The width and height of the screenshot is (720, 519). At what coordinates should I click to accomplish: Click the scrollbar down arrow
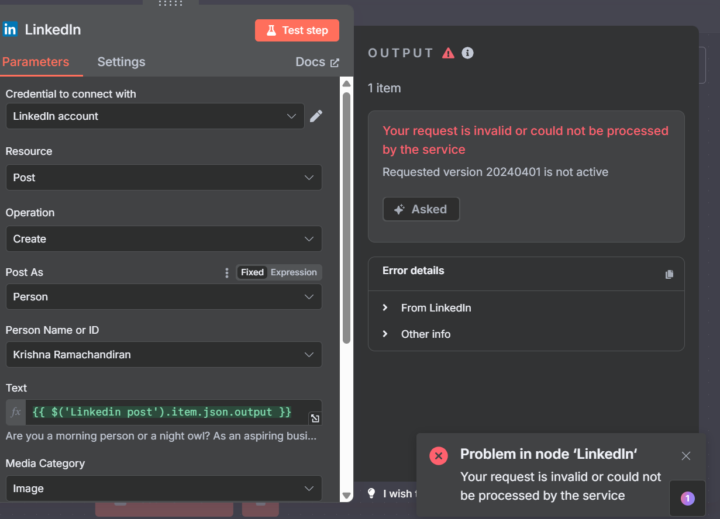coord(347,496)
